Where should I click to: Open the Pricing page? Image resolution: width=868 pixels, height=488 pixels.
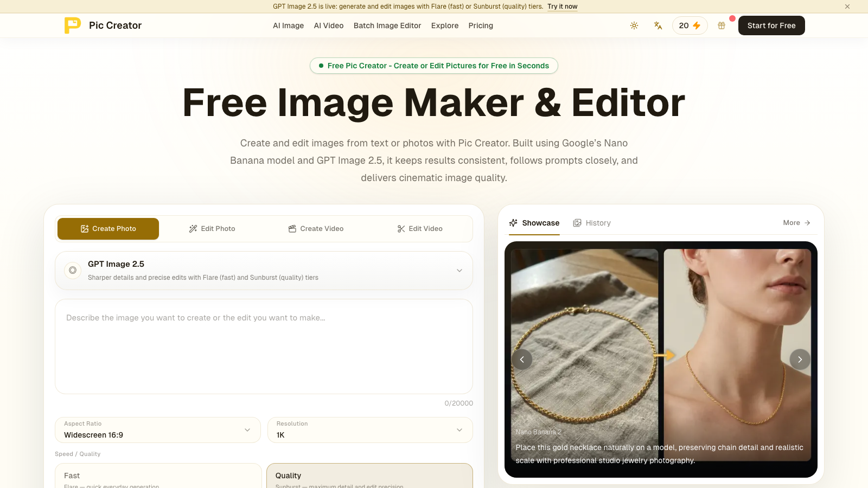481,25
